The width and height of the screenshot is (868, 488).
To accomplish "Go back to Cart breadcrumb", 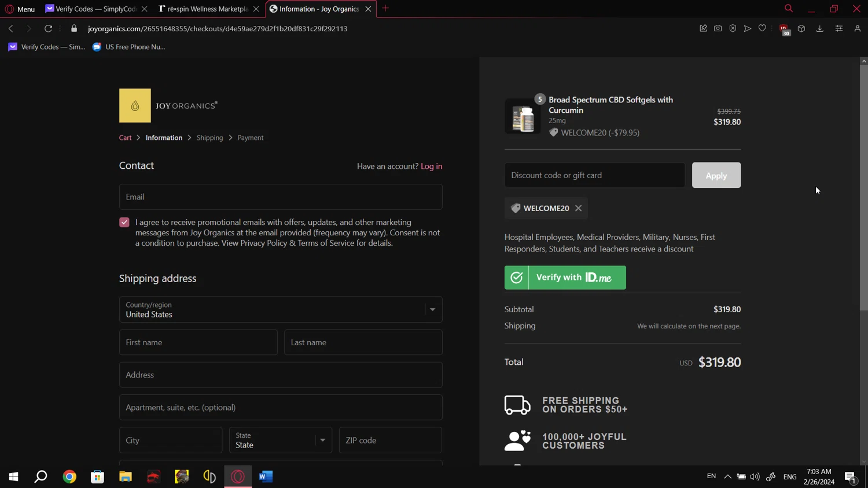I will (x=125, y=138).
